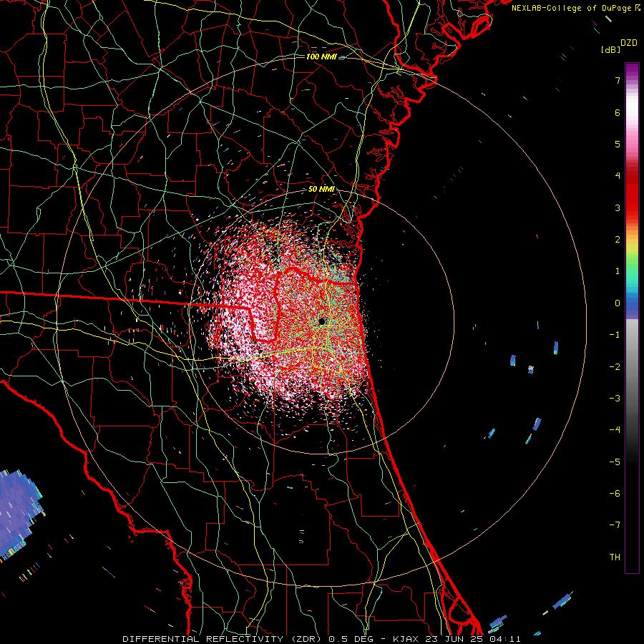Click the 2 value on the color scale
The width and height of the screenshot is (644, 644).
tap(618, 240)
